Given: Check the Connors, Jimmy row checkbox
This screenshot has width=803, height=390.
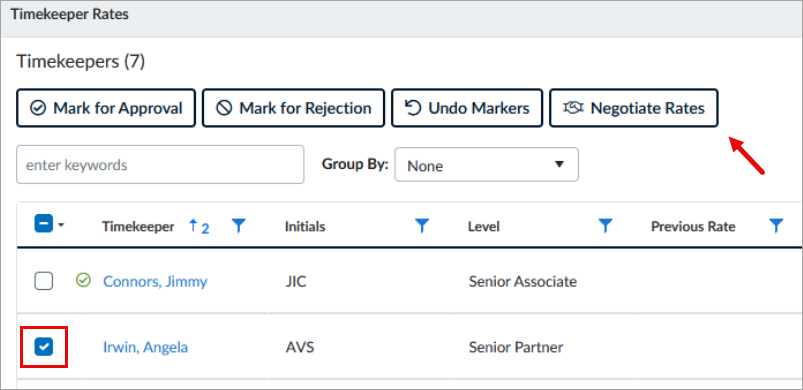Looking at the screenshot, I should coord(44,281).
